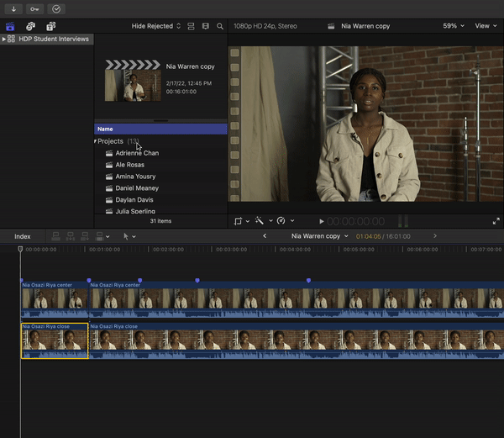Select the Daniel Meaney project
The image size is (504, 438).
pyautogui.click(x=137, y=188)
